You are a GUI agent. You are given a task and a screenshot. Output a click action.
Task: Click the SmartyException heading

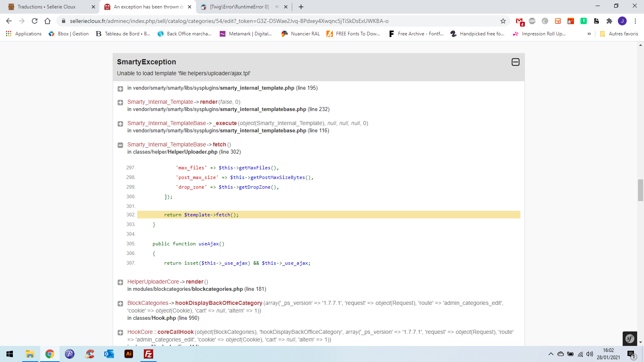click(x=147, y=62)
